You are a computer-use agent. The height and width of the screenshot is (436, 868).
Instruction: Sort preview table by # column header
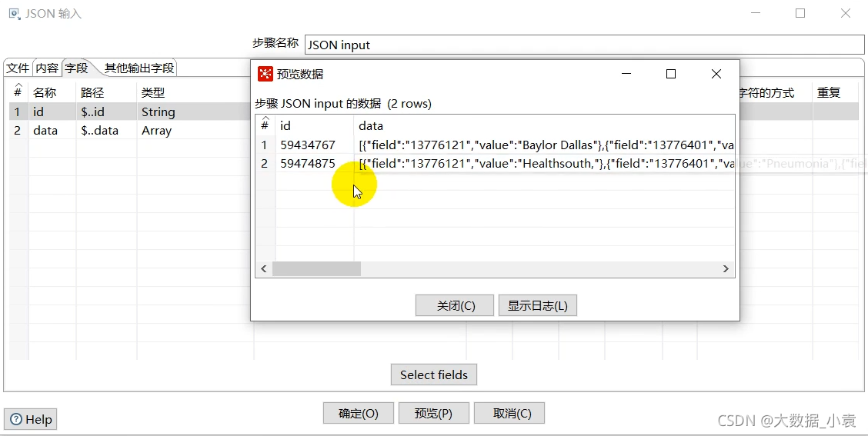tap(265, 125)
